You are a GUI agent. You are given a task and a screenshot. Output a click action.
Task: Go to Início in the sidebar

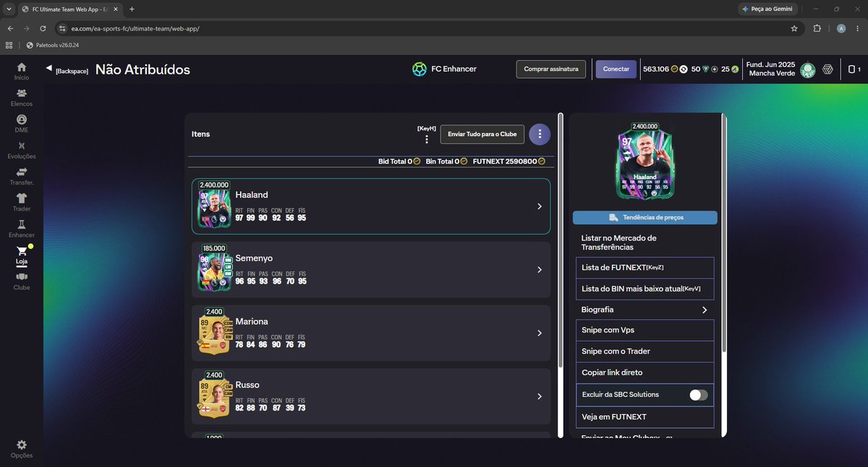click(22, 71)
